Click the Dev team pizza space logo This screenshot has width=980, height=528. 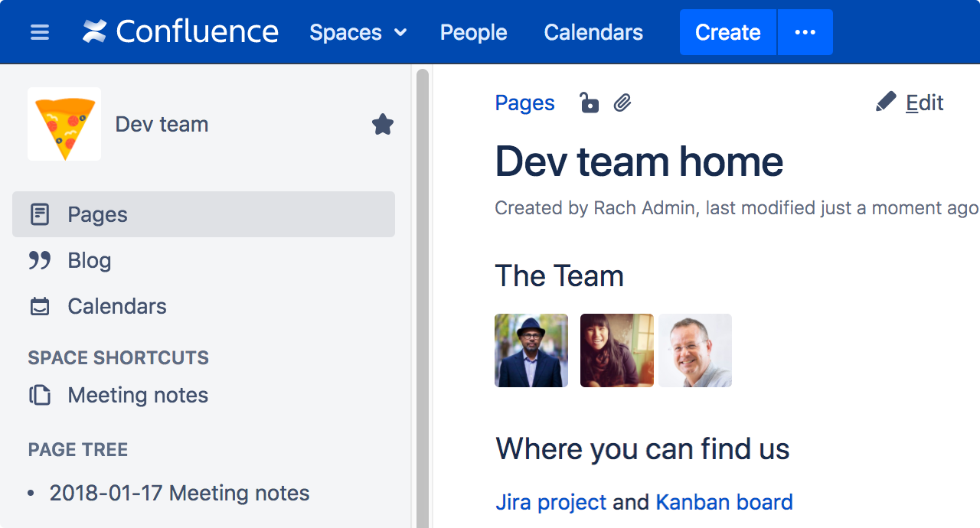[64, 124]
